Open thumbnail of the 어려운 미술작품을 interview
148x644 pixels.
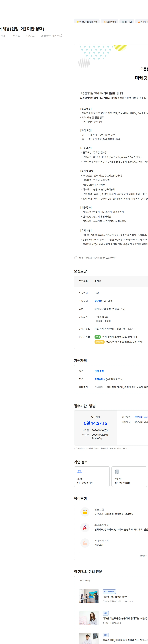pyautogui.click(x=89, y=618)
